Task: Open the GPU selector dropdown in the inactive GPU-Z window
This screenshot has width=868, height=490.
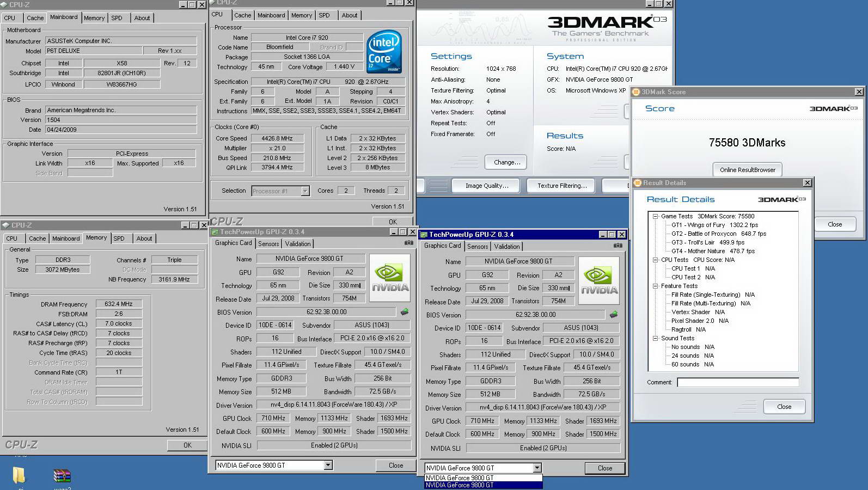Action: [328, 465]
